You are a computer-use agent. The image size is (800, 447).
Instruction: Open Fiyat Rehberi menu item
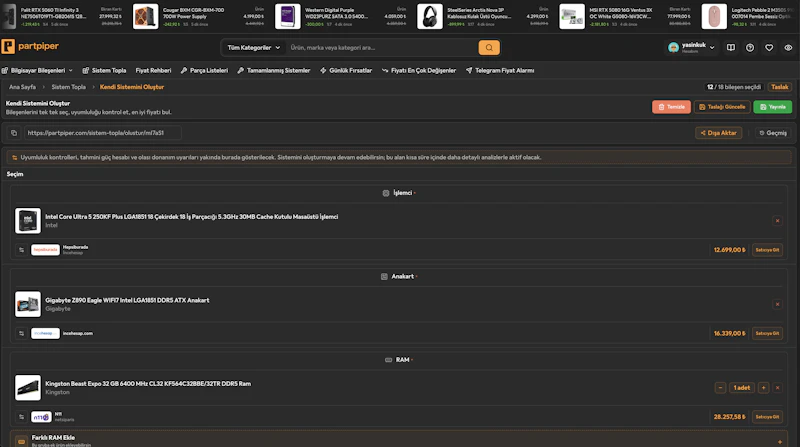coord(153,70)
